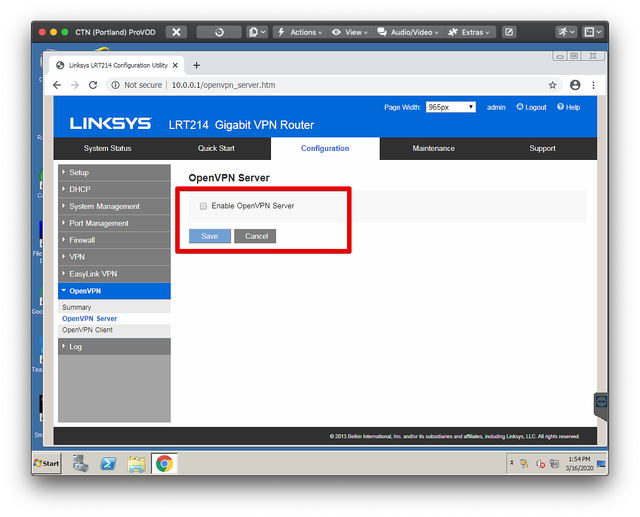The image size is (640, 517).
Task: Go back in Chrome
Action: pyautogui.click(x=57, y=85)
